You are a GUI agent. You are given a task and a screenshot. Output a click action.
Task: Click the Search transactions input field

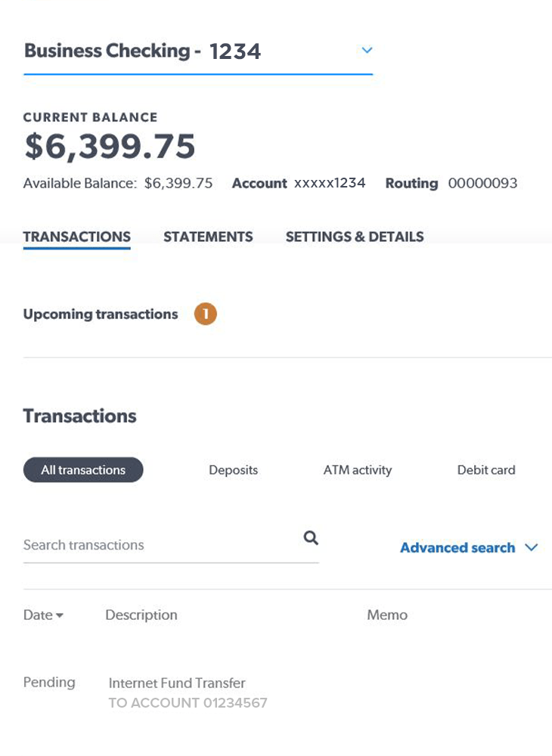pyautogui.click(x=159, y=545)
